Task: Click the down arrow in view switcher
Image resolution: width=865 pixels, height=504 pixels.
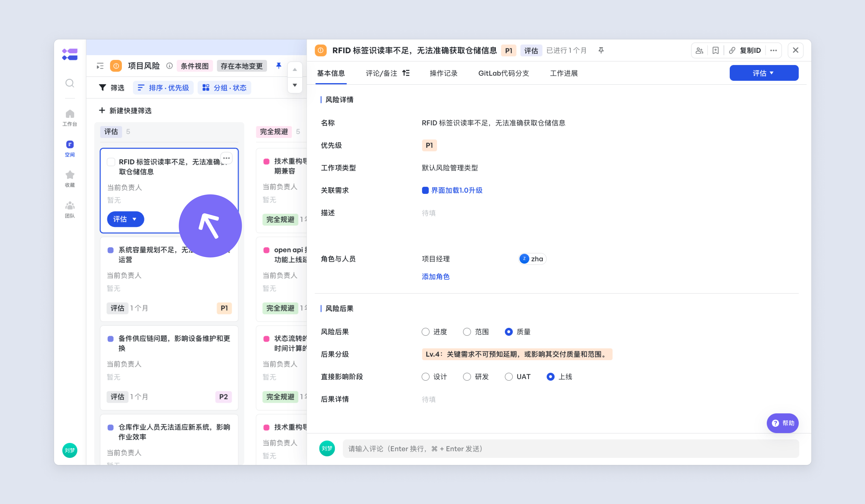Action: pyautogui.click(x=294, y=85)
